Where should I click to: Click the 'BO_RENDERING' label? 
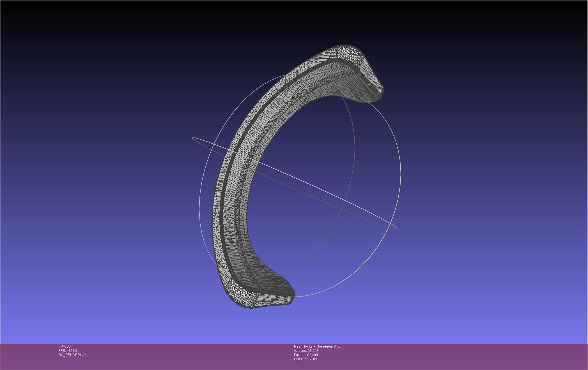[72, 355]
